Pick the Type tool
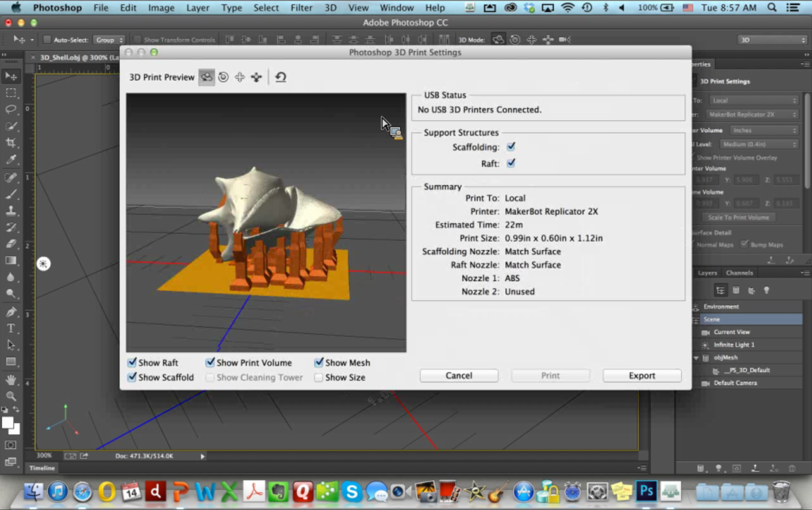812x510 pixels. pos(11,328)
